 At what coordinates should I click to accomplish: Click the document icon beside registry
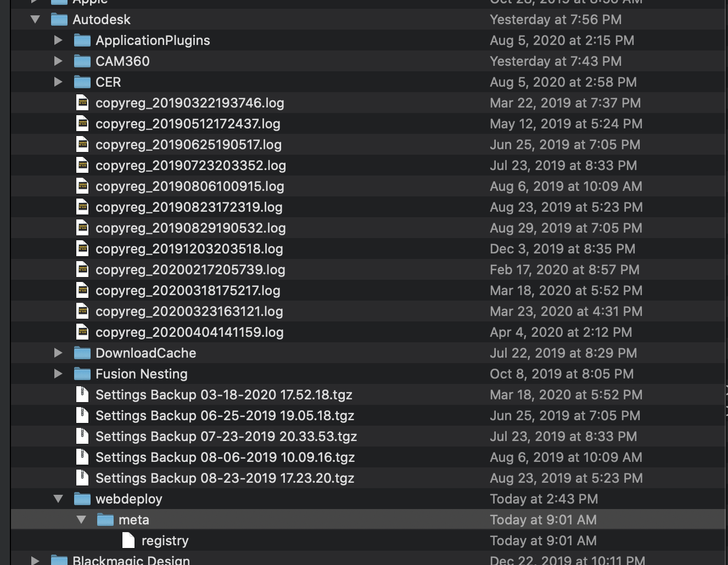point(128,540)
